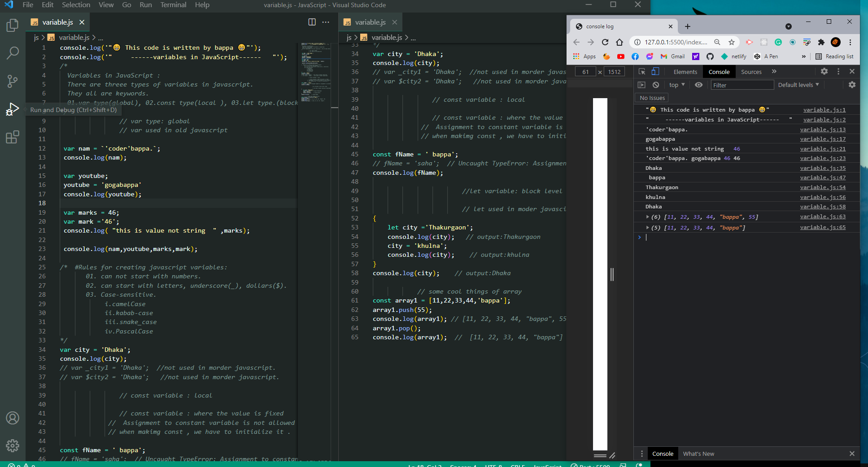Open the variable.js:63 source link
Image resolution: width=868 pixels, height=467 pixels.
click(823, 216)
